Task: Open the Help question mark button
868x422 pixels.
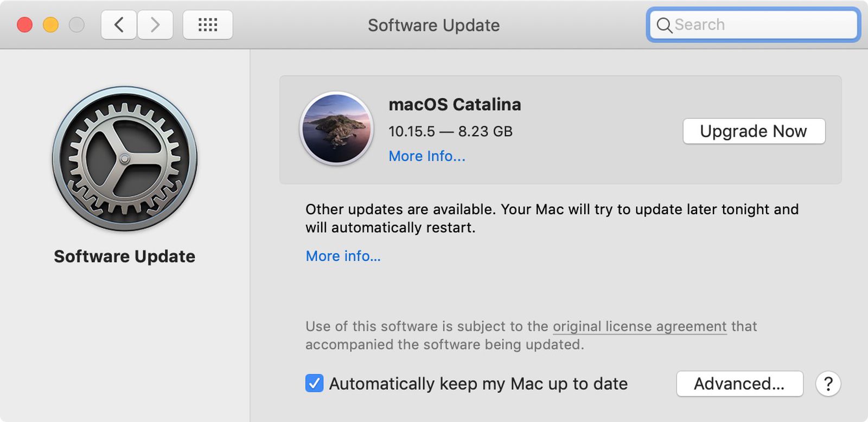Action: (x=828, y=384)
